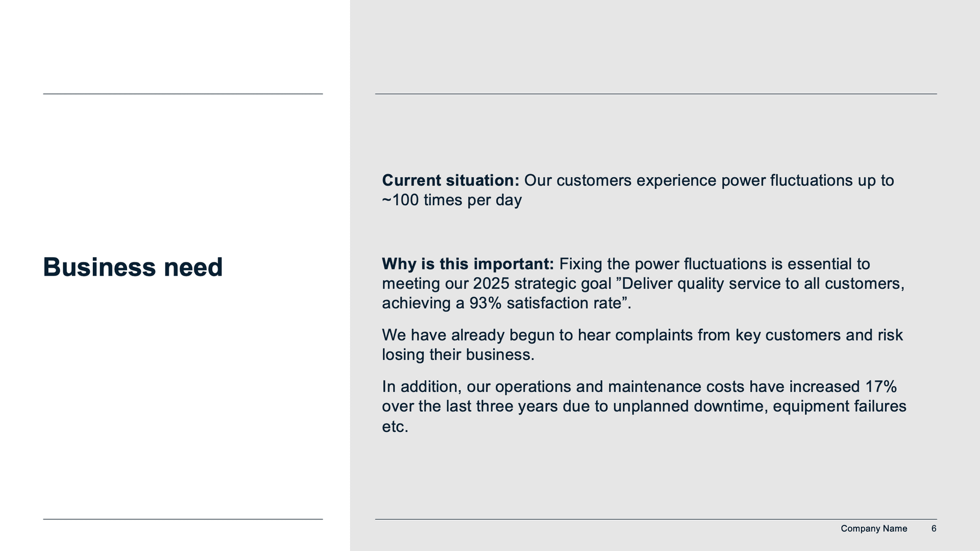The width and height of the screenshot is (980, 551).
Task: Select the horizontal line above the title
Action: click(183, 94)
